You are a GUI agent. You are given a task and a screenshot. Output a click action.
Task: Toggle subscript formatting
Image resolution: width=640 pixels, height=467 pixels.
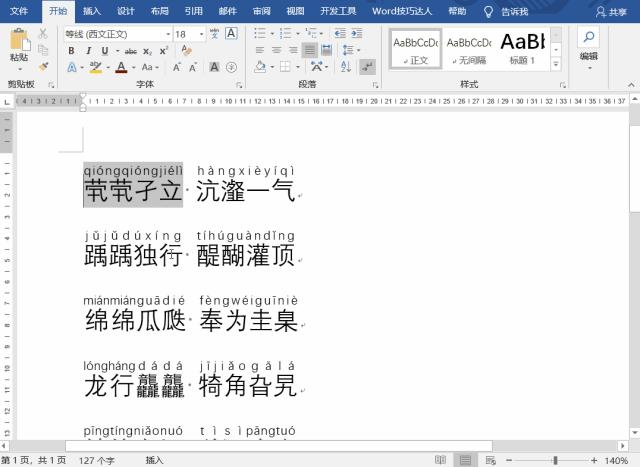coord(147,51)
